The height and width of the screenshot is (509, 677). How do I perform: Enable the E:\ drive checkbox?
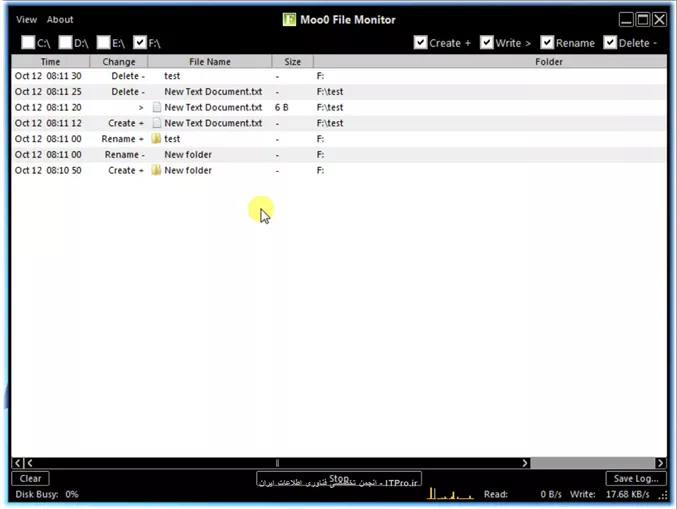tap(104, 42)
